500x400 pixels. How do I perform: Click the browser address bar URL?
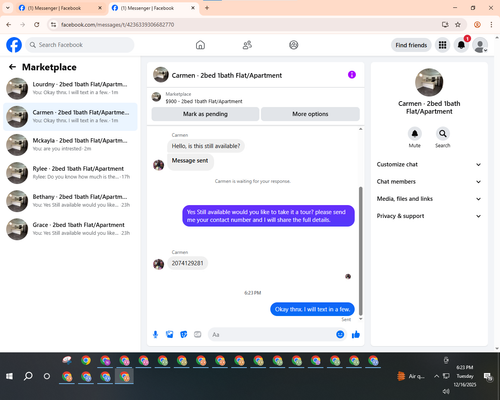point(118,25)
